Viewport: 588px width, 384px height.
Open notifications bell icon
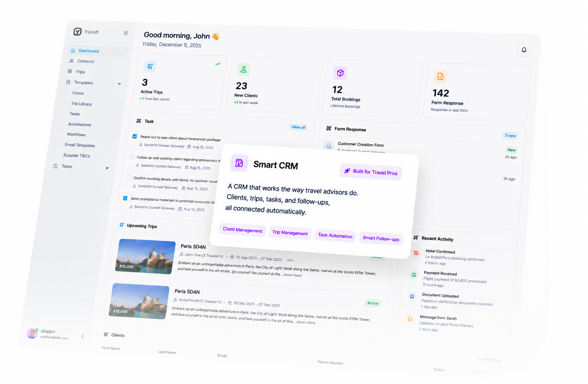(x=524, y=50)
